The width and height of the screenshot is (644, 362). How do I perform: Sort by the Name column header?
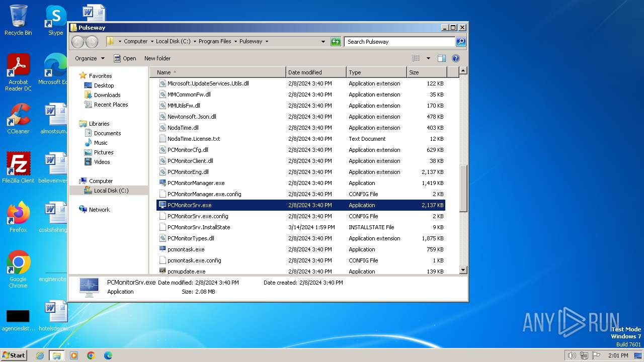pyautogui.click(x=218, y=72)
